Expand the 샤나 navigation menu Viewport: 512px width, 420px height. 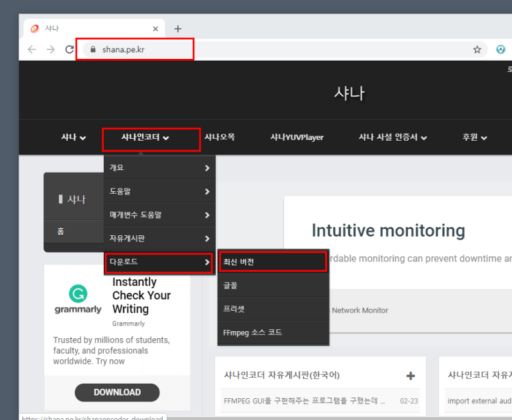point(74,137)
